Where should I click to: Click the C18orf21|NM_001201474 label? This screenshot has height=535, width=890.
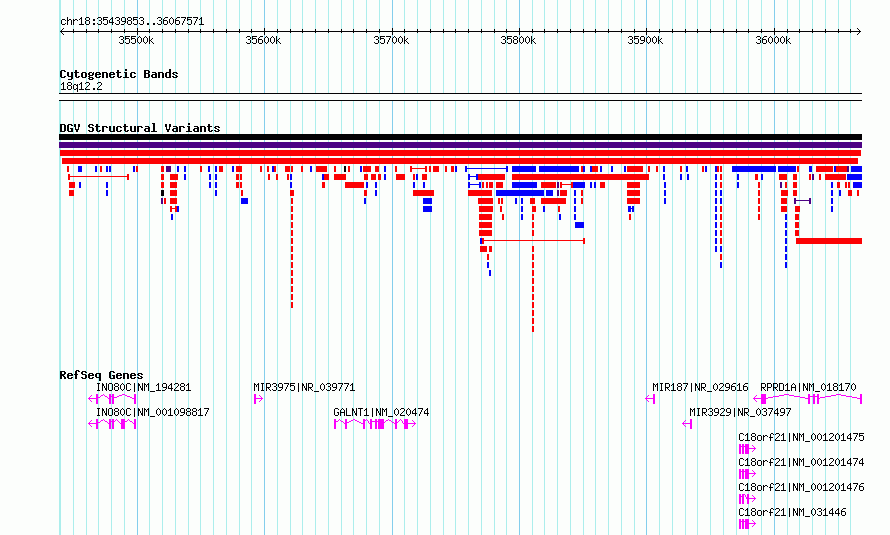[x=801, y=462]
